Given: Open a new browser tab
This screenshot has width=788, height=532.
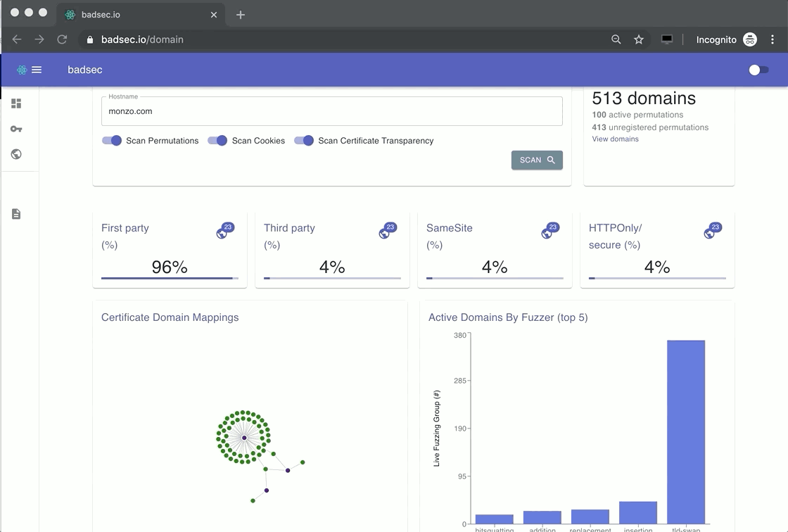Looking at the screenshot, I should (x=241, y=15).
